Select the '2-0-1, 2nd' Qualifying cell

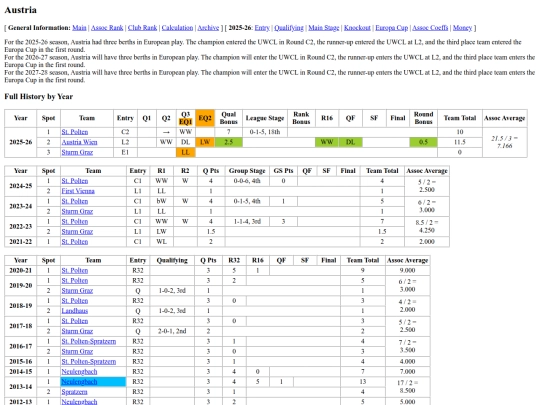(172, 331)
